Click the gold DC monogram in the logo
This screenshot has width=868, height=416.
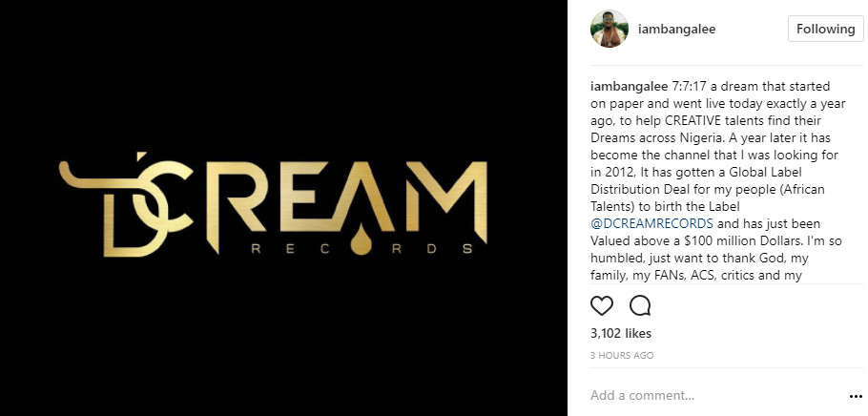point(126,204)
